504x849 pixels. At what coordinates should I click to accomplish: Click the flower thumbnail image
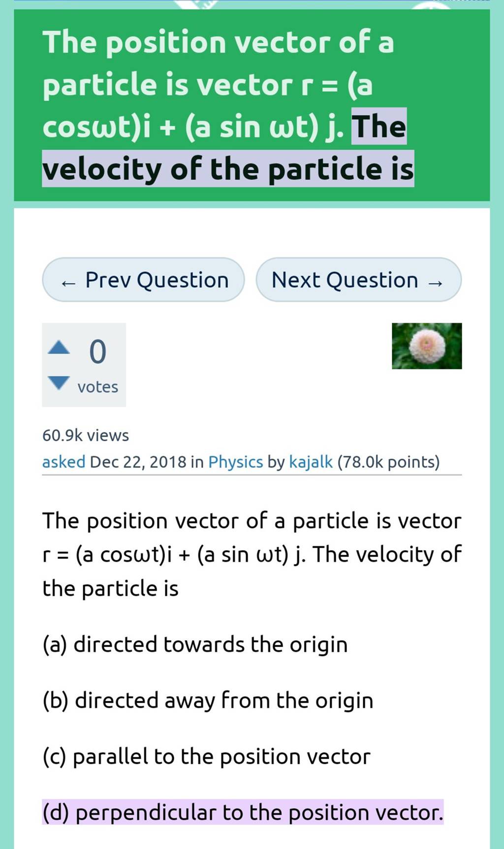tap(426, 346)
